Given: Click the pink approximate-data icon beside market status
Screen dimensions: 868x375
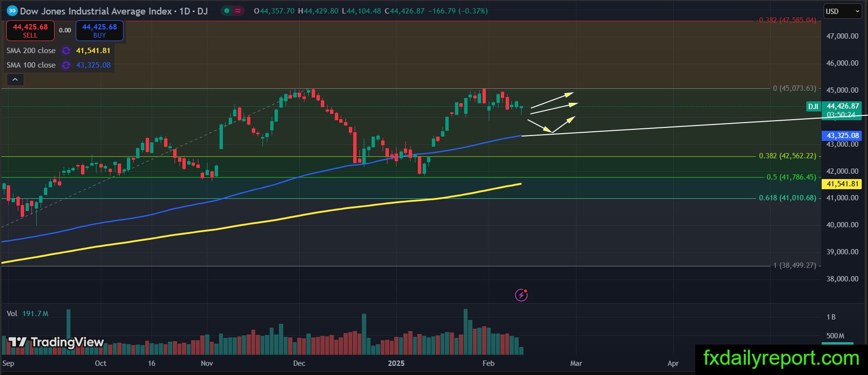Looking at the screenshot, I should click(x=238, y=11).
